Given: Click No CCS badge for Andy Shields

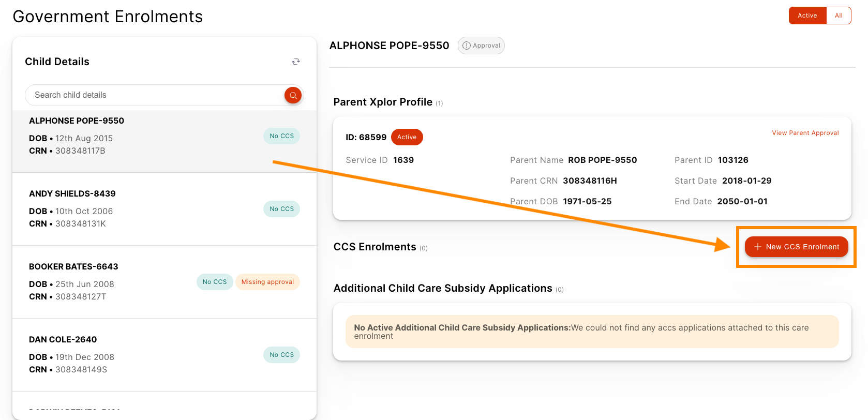Looking at the screenshot, I should click(281, 209).
